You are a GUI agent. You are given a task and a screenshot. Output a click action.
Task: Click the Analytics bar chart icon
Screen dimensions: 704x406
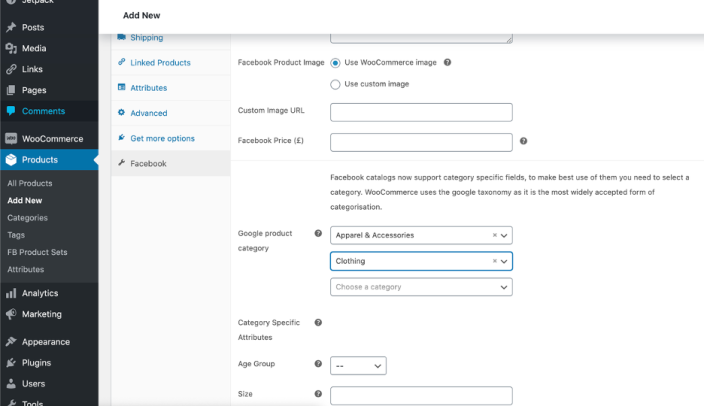tap(11, 293)
